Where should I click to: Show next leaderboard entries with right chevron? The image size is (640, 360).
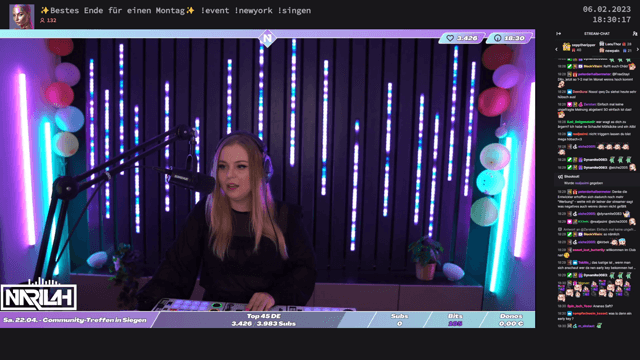tap(638, 49)
